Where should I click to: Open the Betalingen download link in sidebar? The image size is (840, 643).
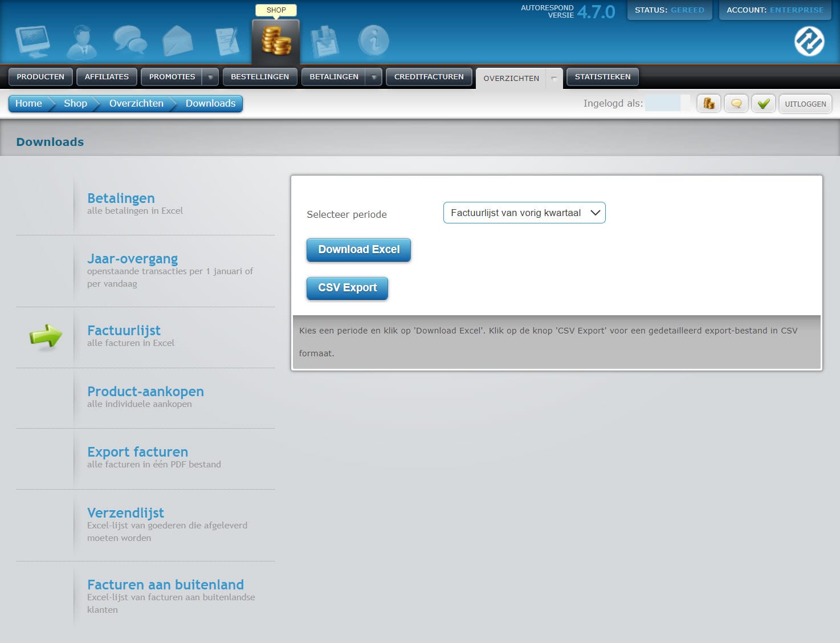pyautogui.click(x=121, y=198)
